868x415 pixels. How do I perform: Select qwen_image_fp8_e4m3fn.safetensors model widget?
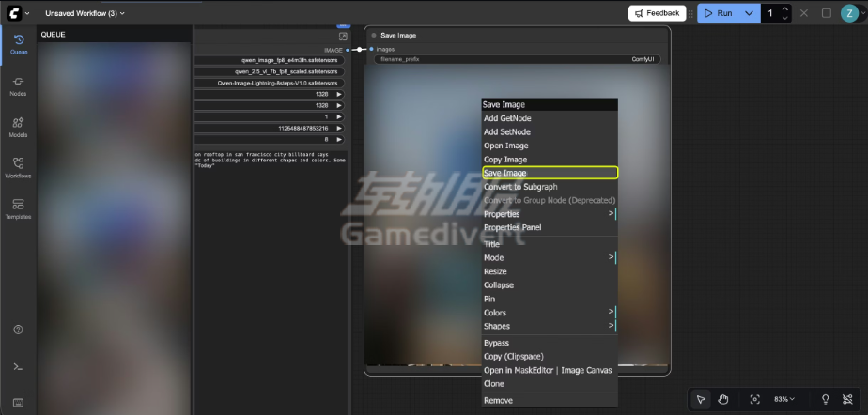(x=270, y=60)
